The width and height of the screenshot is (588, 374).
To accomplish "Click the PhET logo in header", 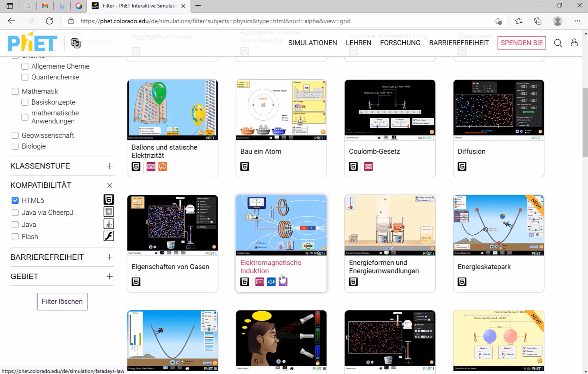I will 32,43.
